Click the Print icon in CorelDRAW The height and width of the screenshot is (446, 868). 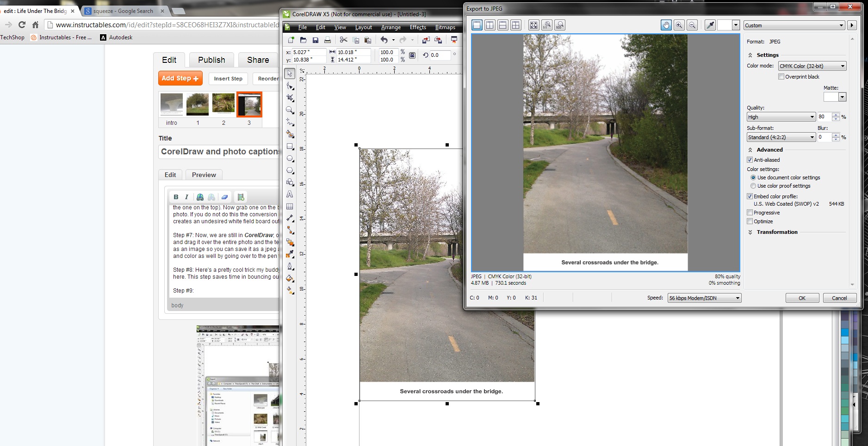pos(328,40)
